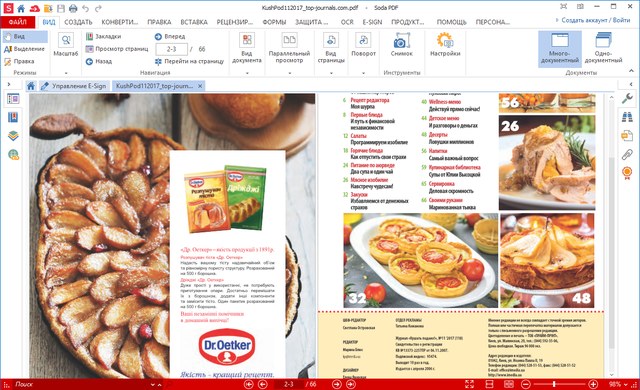Open Настройки settings
The image size is (640, 390).
(445, 45)
